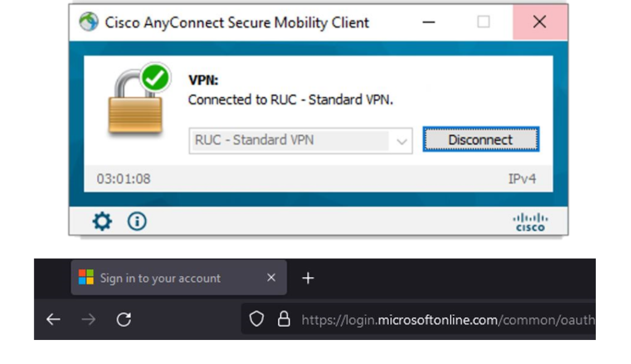Screen dimensions: 631x364
Task: Click the Firefox tracking protection shield
Action: point(256,320)
